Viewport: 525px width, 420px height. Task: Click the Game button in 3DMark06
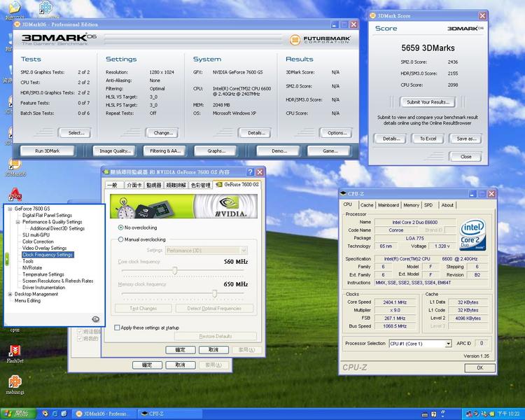329,150
